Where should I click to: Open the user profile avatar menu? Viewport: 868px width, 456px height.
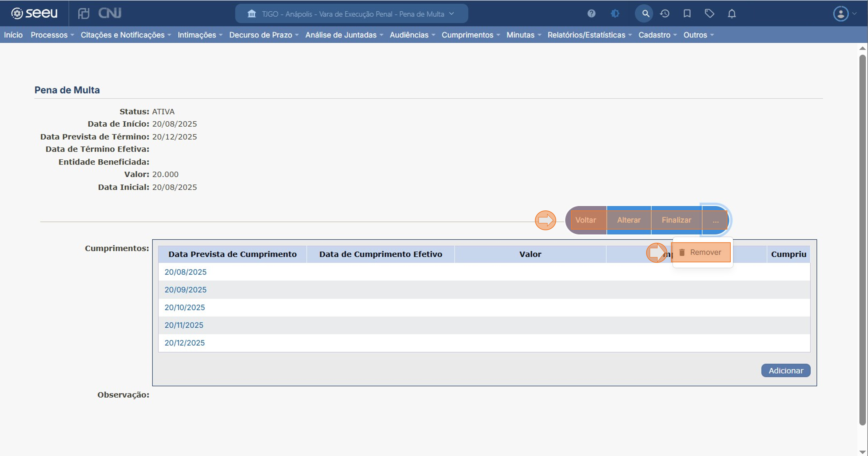coord(841,14)
